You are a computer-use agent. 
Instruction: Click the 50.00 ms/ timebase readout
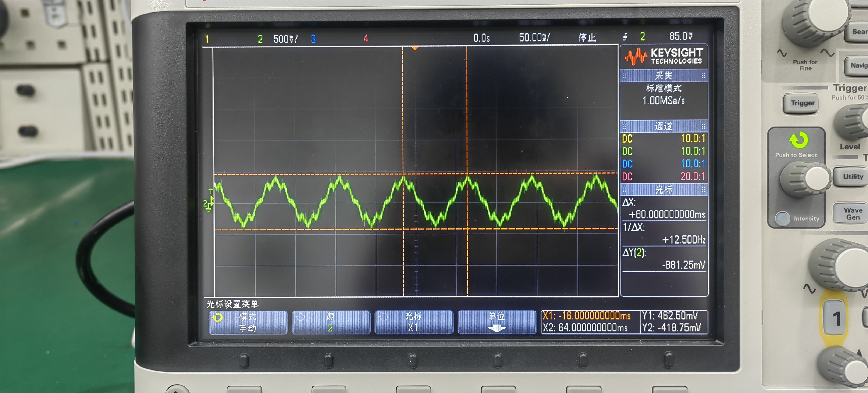(x=534, y=37)
